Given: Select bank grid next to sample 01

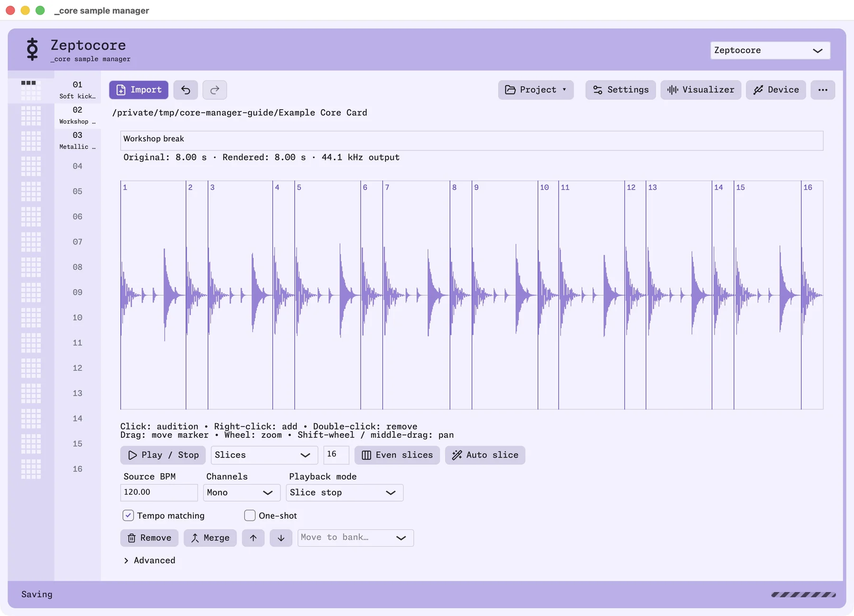Looking at the screenshot, I should (x=31, y=90).
